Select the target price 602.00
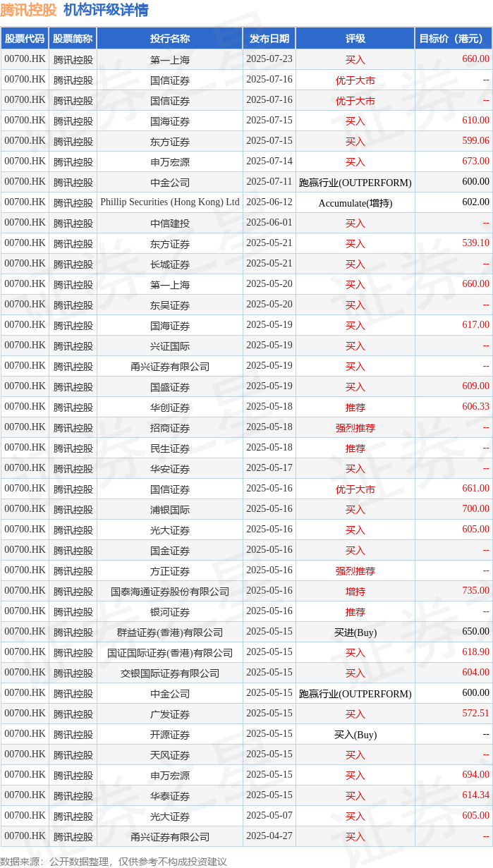The width and height of the screenshot is (493, 868). 475,202
